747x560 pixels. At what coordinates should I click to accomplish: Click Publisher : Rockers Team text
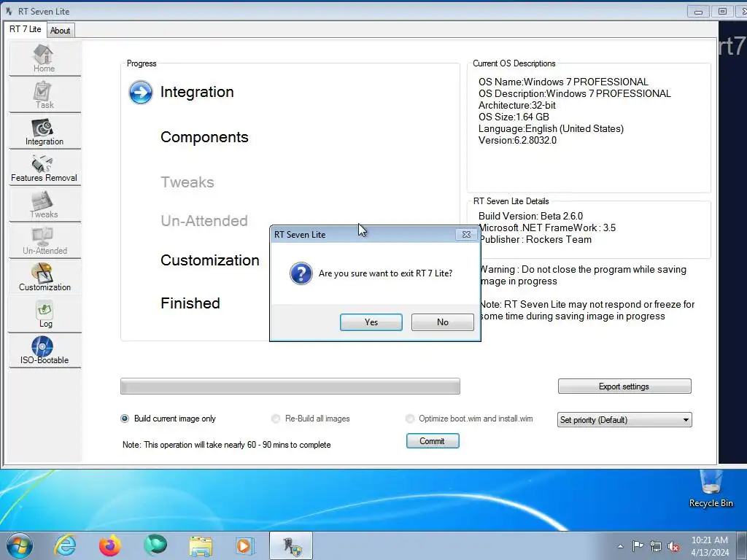(535, 239)
